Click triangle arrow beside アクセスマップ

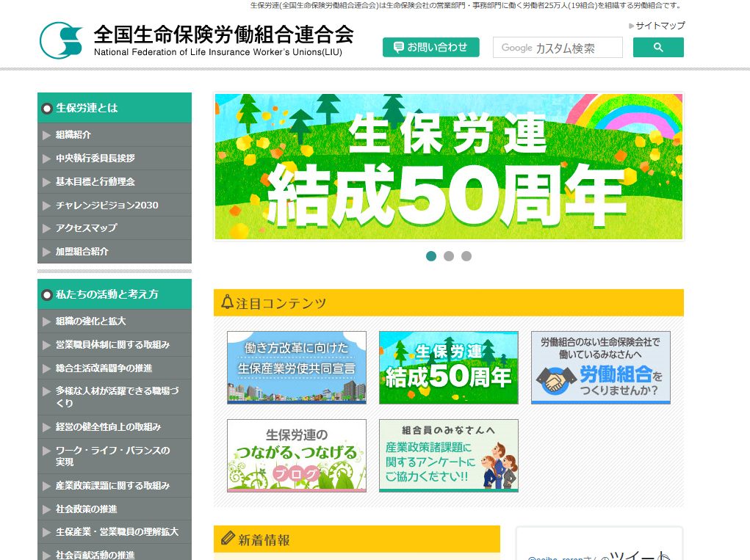coord(46,228)
